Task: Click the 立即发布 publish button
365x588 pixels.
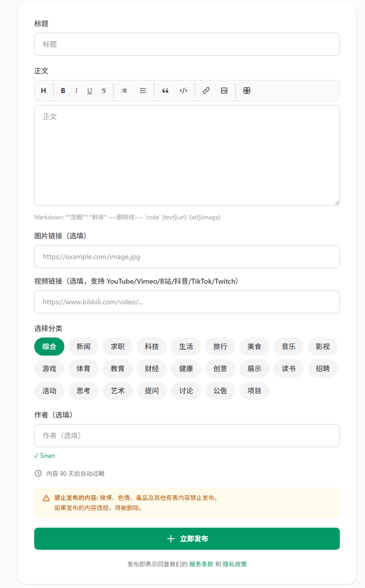Action: point(187,539)
